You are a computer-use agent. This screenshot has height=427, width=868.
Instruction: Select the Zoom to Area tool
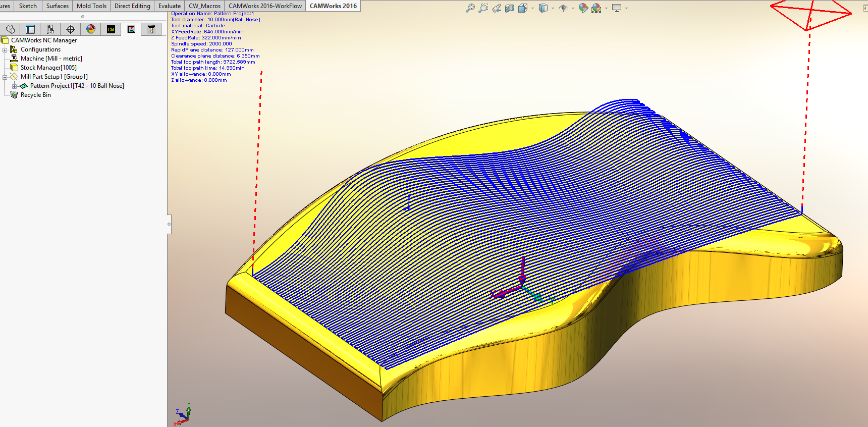coord(483,8)
